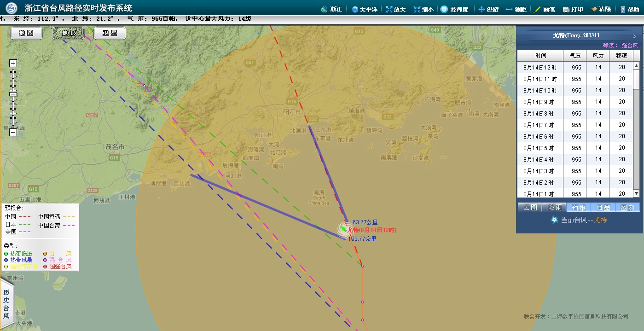The width and height of the screenshot is (644, 331).
Task: Switch base layer to 卫星 satellite
Action: pyautogui.click(x=110, y=33)
